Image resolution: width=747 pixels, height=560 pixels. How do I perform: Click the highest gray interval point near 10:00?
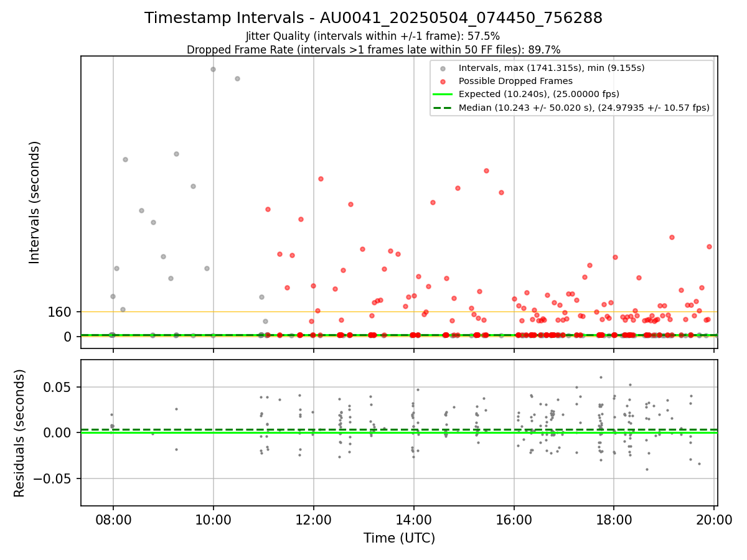coord(213,69)
